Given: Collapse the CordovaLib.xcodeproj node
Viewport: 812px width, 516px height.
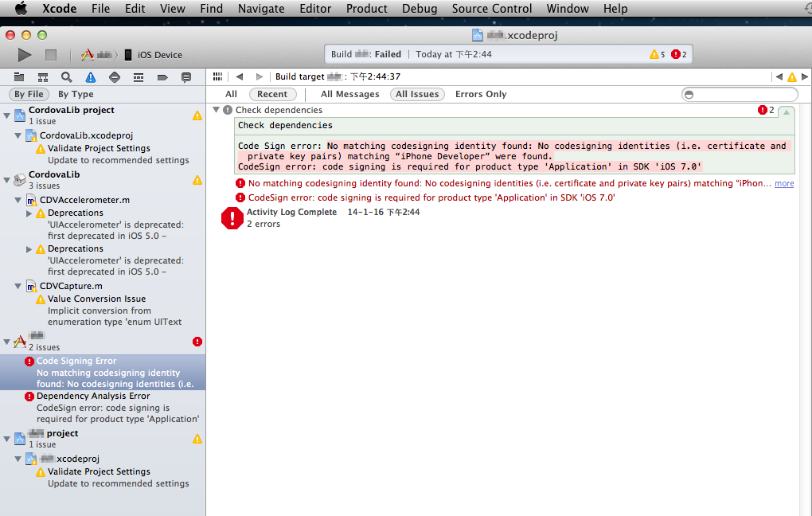Looking at the screenshot, I should (18, 135).
